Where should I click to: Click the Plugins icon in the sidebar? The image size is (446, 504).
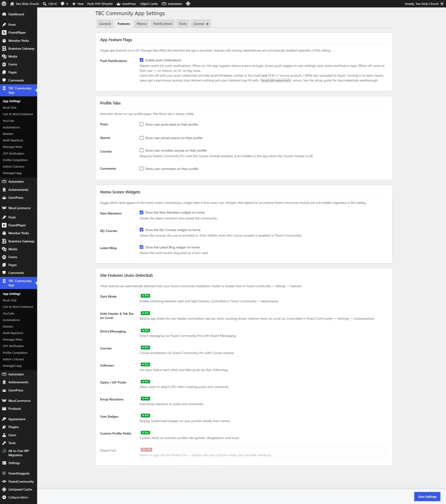tap(4, 427)
